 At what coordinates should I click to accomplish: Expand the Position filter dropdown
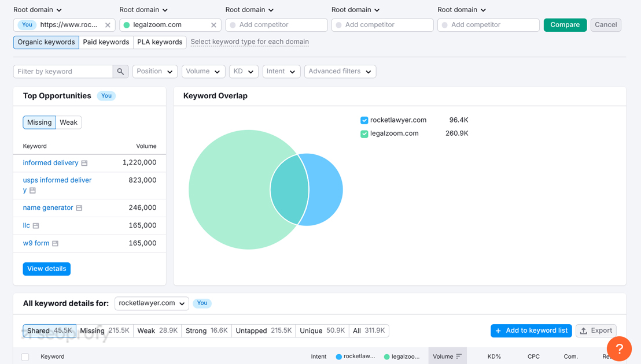tap(155, 72)
